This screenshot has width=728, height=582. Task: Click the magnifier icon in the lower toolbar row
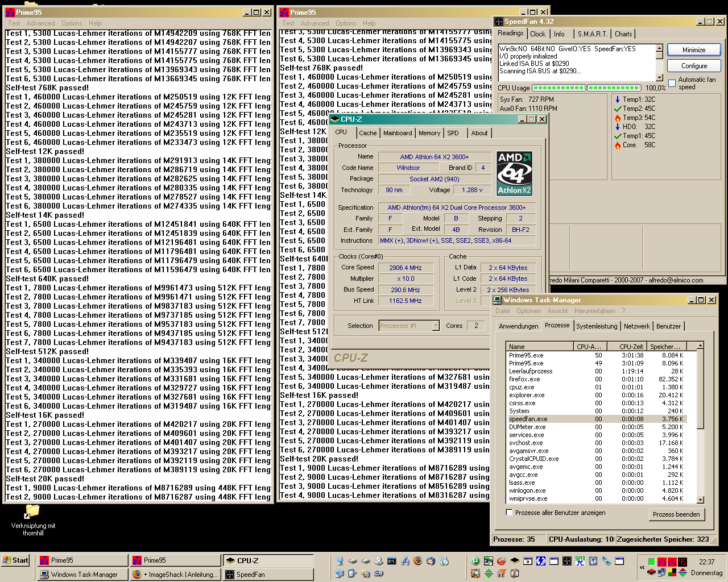coord(475,573)
